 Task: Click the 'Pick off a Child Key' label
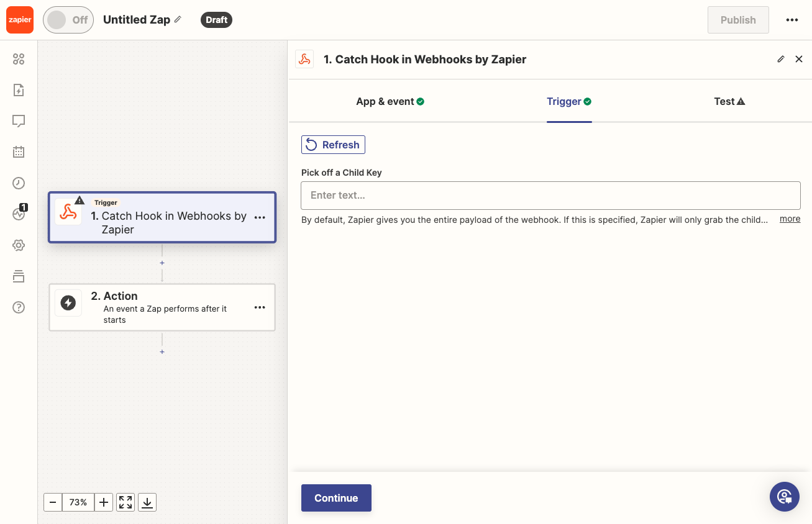pos(342,173)
